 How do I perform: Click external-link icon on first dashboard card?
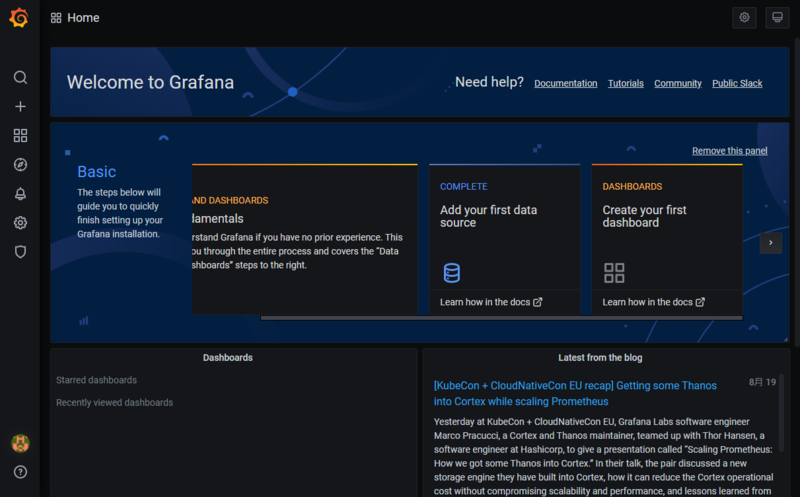(x=700, y=302)
